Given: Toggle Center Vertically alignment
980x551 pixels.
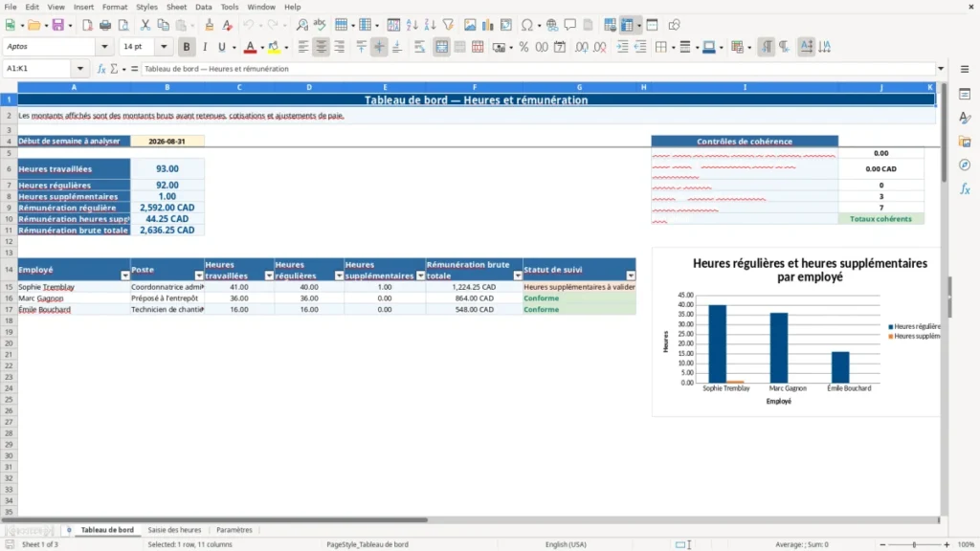Looking at the screenshot, I should tap(379, 47).
